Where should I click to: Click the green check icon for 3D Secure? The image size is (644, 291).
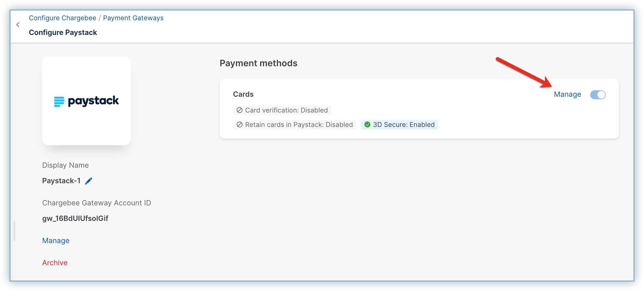point(367,125)
